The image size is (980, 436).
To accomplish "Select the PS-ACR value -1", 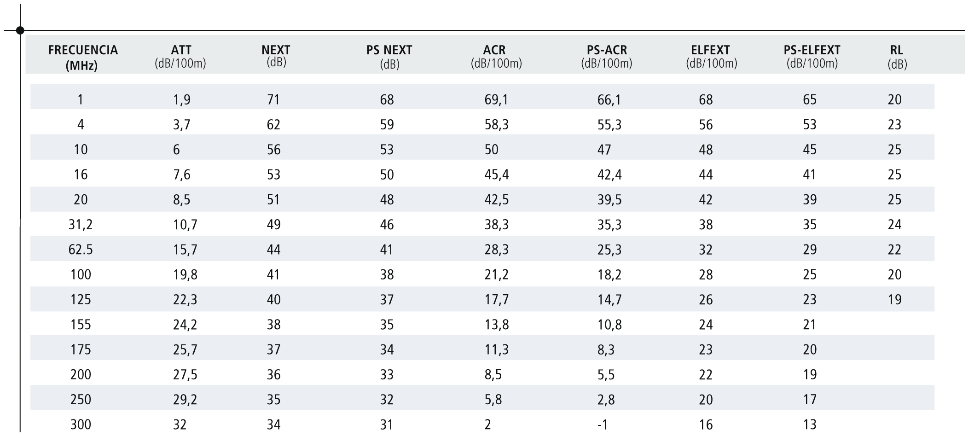I will click(x=602, y=424).
